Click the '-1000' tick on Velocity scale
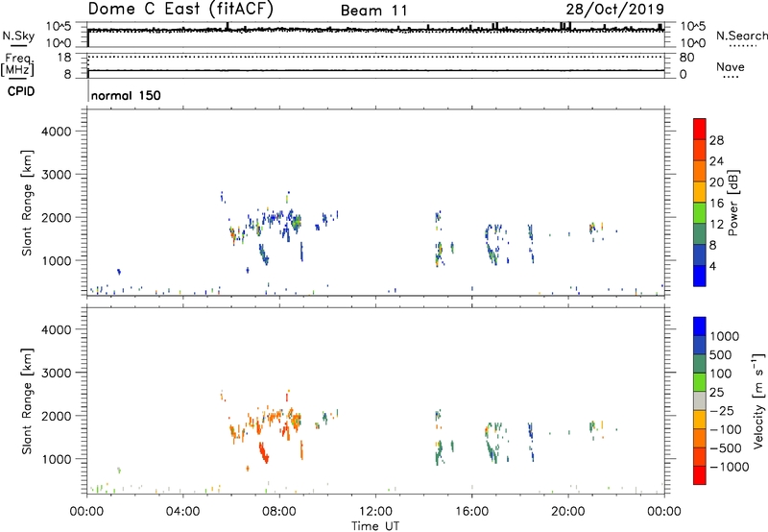Screen dimensions: 768x532 (x=730, y=467)
